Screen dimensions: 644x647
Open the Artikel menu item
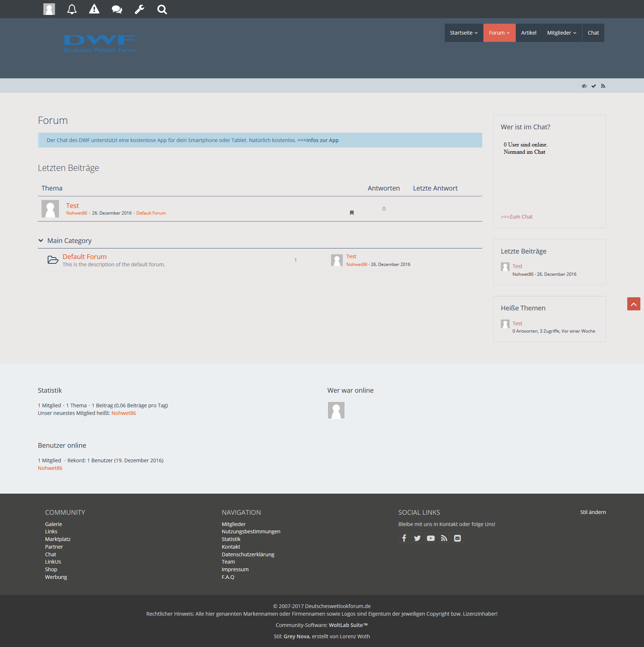(529, 33)
